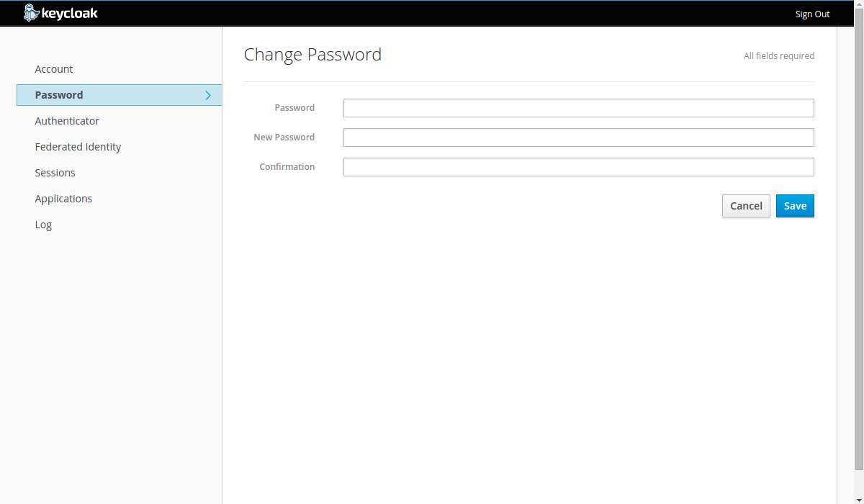This screenshot has width=864, height=504.
Task: Click the chevron arrow on Password item
Action: pyautogui.click(x=208, y=95)
